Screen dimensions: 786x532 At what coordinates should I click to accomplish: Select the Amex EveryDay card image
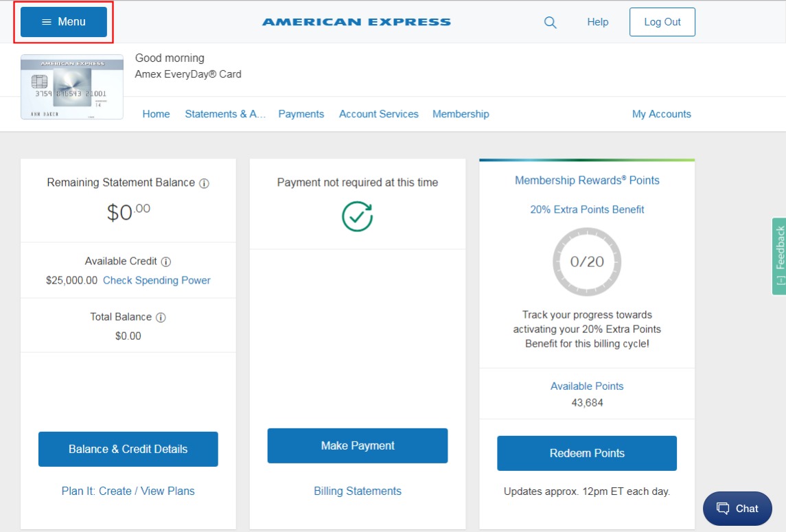[x=72, y=86]
